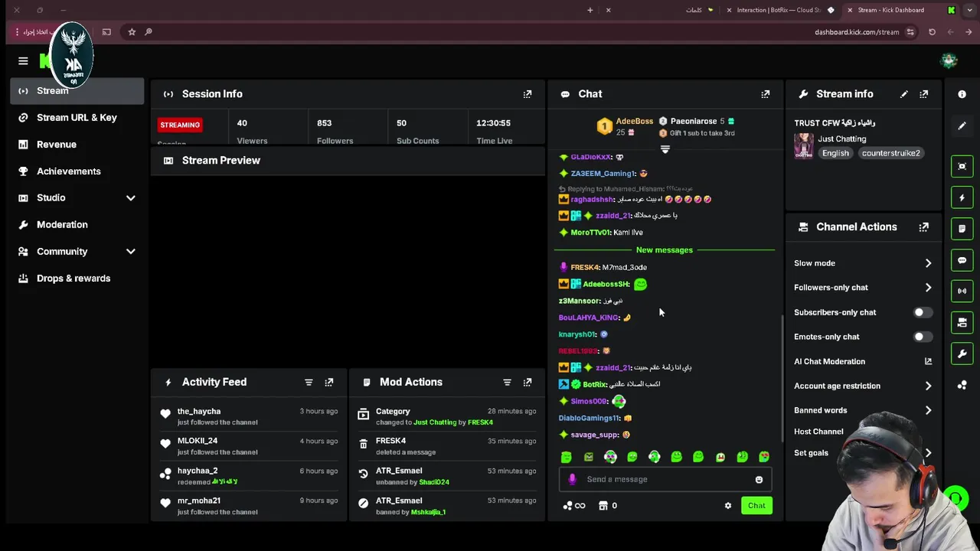This screenshot has width=980, height=551.
Task: Toggle Subscribers-only chat switch
Action: (923, 312)
